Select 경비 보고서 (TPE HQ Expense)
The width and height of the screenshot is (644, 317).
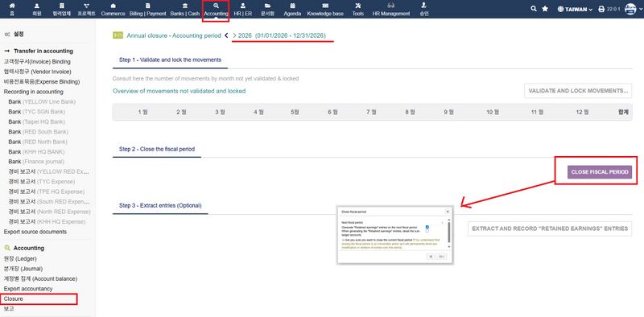point(47,191)
